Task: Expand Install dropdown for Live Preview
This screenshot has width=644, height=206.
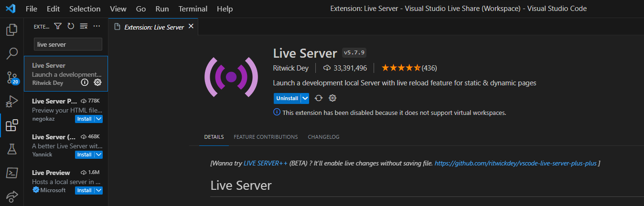Action: (x=99, y=190)
